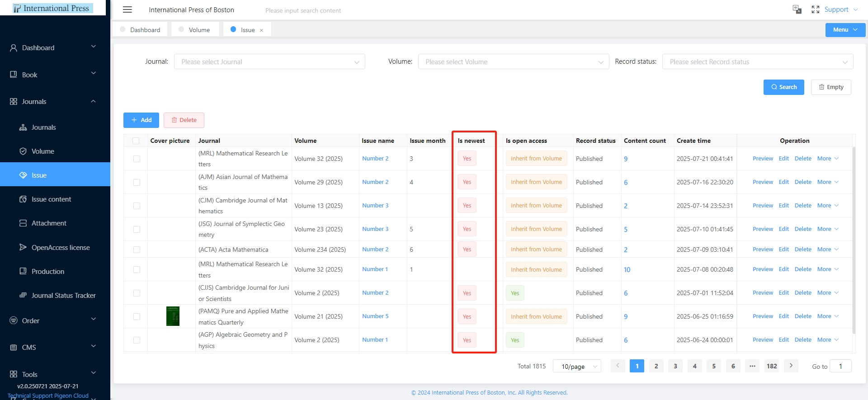Click the CMS icon in sidebar
The height and width of the screenshot is (400, 868).
[x=14, y=347]
